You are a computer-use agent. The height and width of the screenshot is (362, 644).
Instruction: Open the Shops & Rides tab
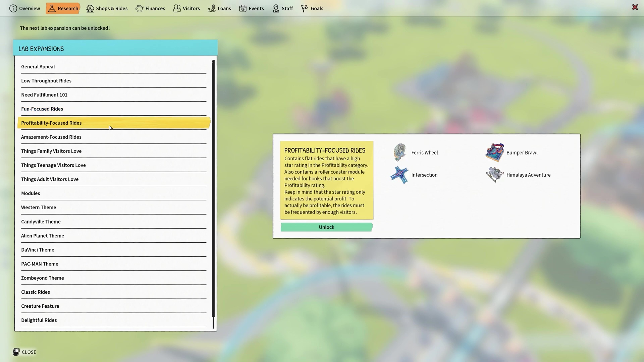coord(107,8)
